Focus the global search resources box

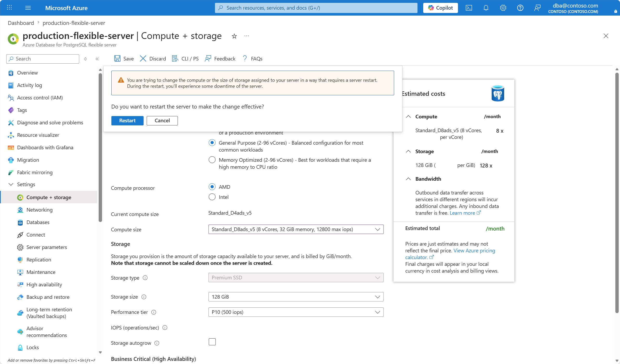(316, 8)
